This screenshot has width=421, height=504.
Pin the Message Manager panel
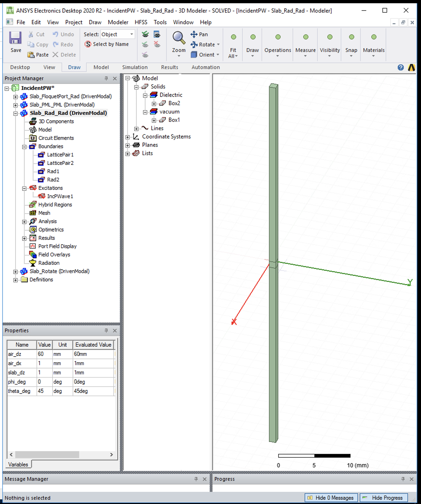point(196,479)
